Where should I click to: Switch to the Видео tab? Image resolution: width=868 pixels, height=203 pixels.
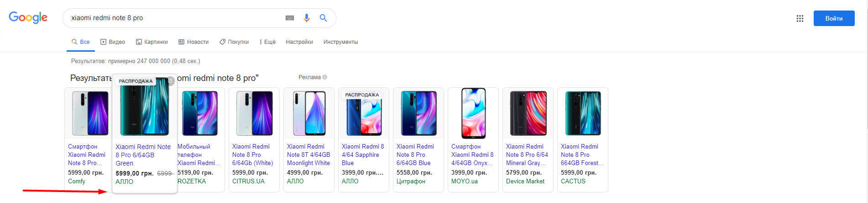(113, 42)
